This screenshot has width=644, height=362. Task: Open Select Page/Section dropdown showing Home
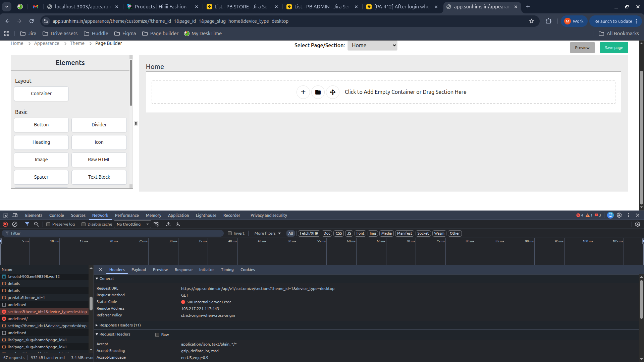click(x=372, y=45)
